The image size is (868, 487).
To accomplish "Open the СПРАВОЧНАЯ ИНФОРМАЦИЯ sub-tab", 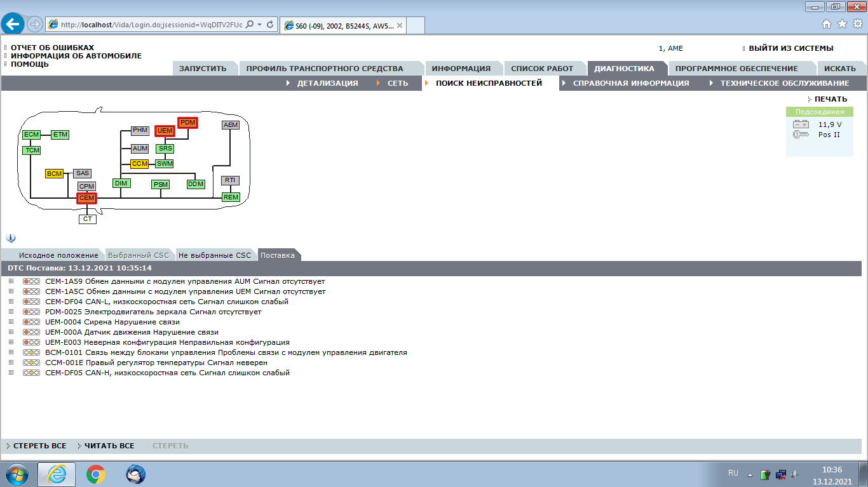I will point(631,83).
